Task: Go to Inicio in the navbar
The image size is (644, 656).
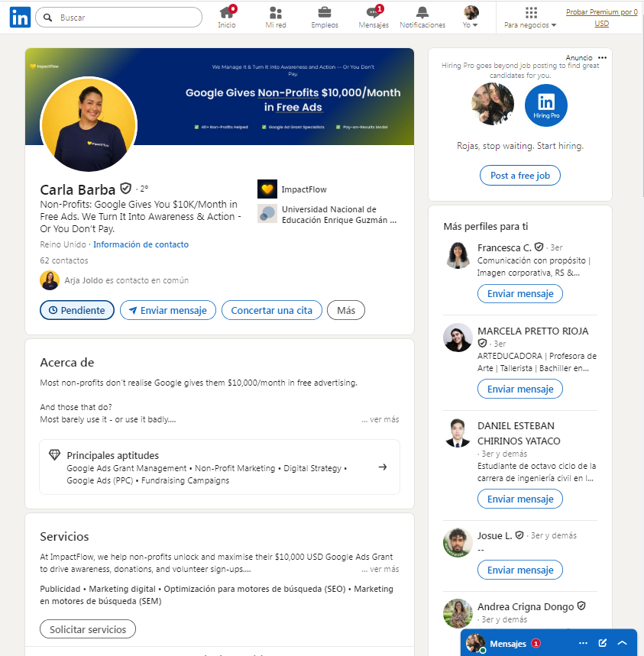Action: (227, 18)
